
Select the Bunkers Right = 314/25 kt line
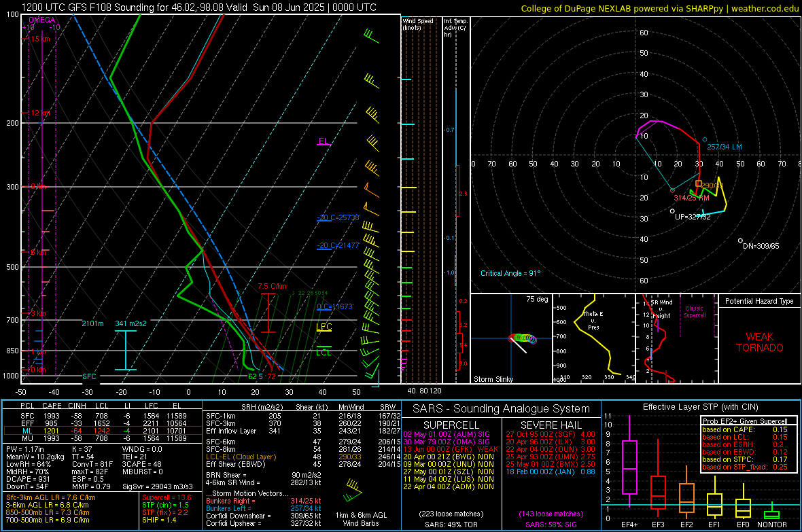click(264, 501)
